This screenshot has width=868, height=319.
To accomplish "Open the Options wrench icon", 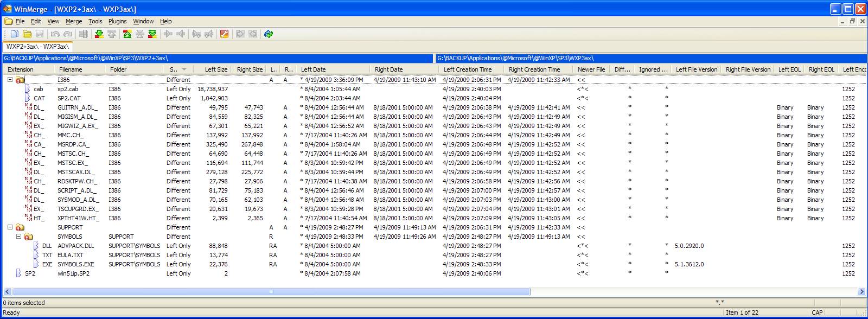I will click(225, 34).
